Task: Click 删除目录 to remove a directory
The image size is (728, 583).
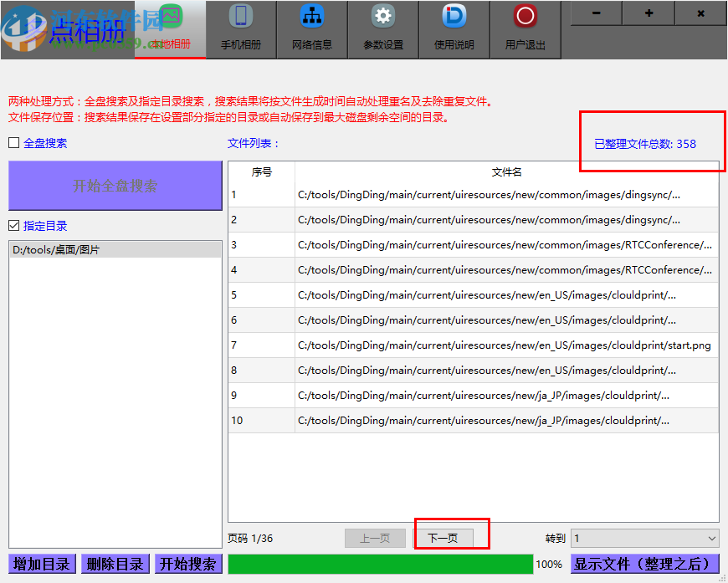Action: click(115, 564)
